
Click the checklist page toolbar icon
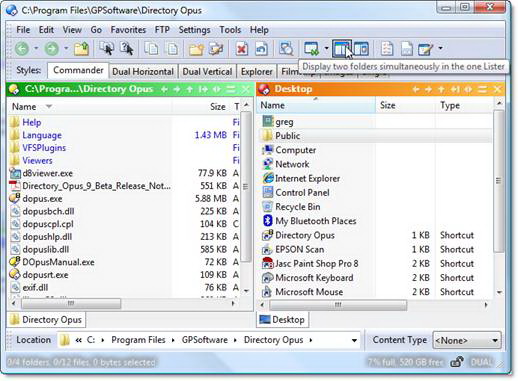(387, 49)
